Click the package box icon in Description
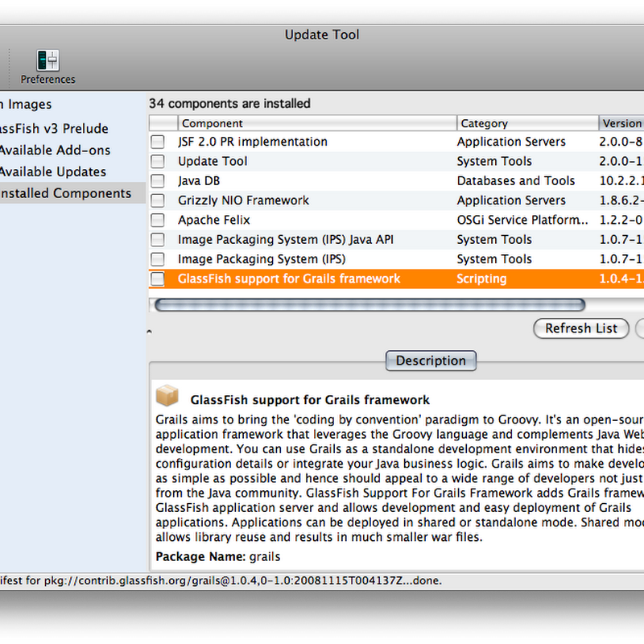Image resolution: width=644 pixels, height=644 pixels. [167, 395]
